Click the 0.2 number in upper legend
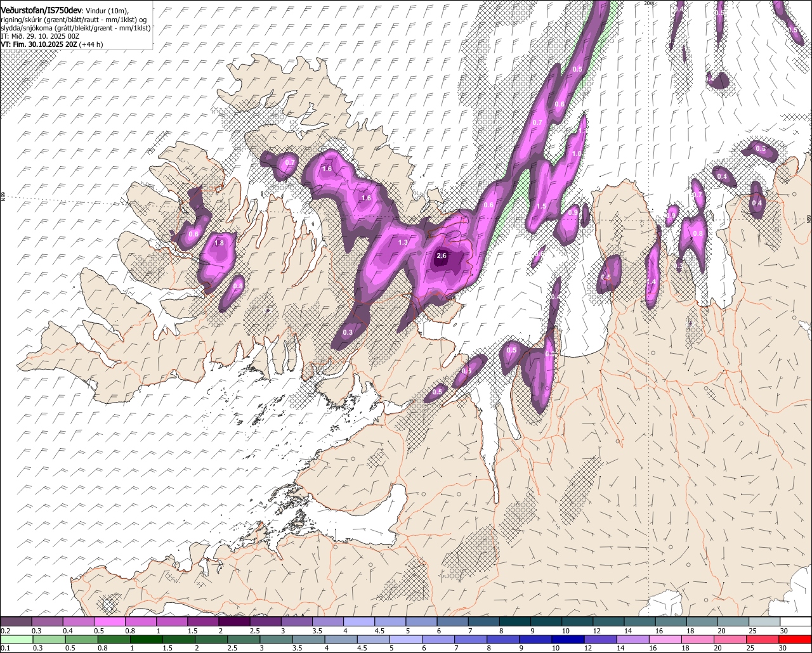812x653 pixels. tap(6, 631)
